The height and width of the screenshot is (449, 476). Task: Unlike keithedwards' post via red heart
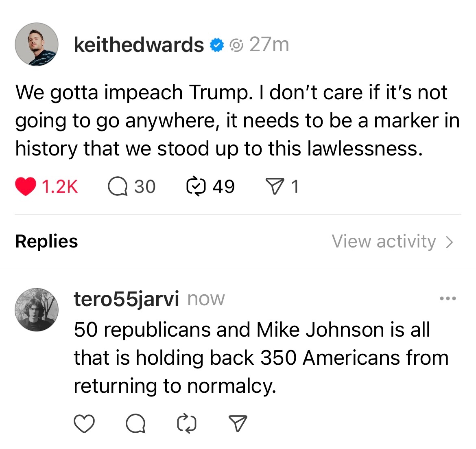click(x=26, y=187)
